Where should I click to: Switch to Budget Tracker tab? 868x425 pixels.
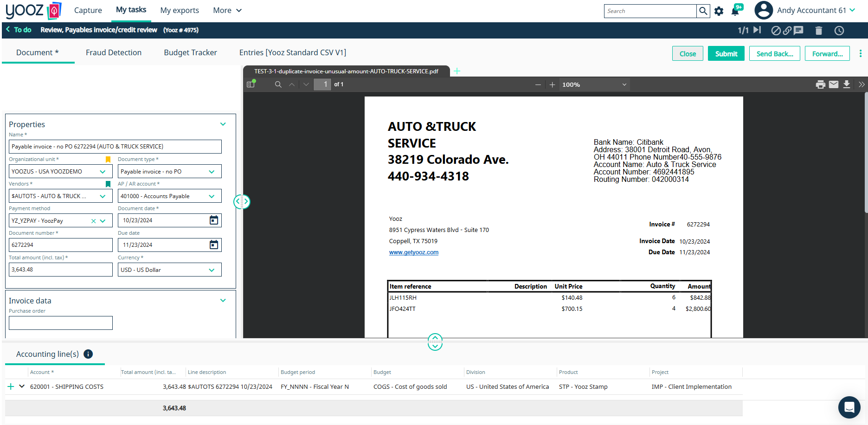coord(190,52)
